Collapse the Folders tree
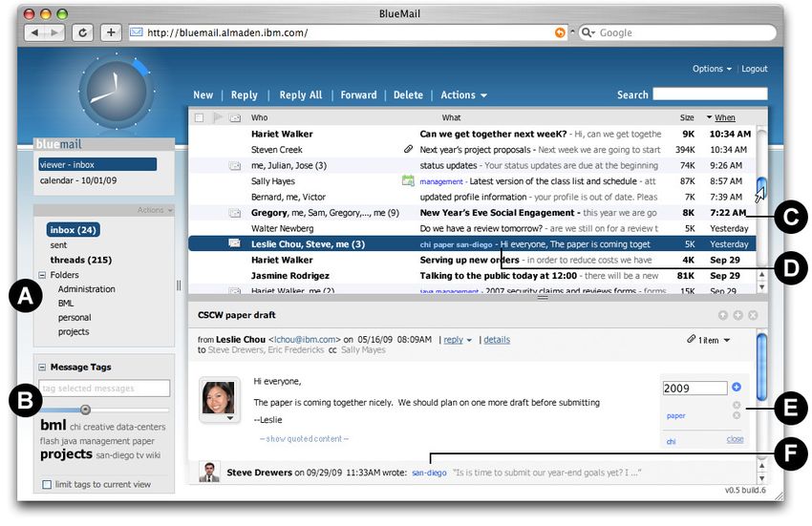 (x=42, y=275)
